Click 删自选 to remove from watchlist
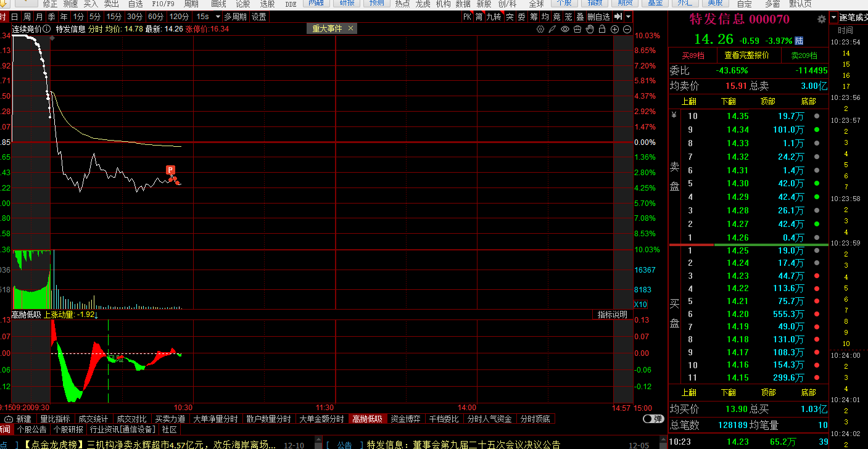The image size is (868, 449). (598, 17)
